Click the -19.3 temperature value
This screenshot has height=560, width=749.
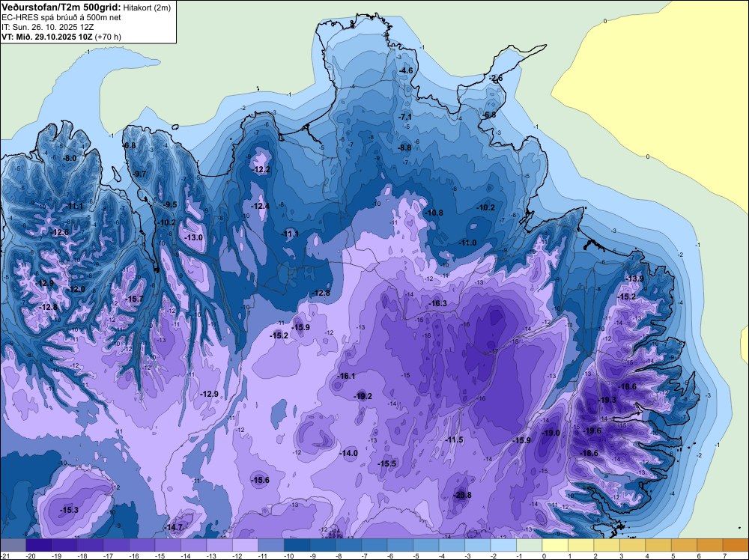click(607, 400)
